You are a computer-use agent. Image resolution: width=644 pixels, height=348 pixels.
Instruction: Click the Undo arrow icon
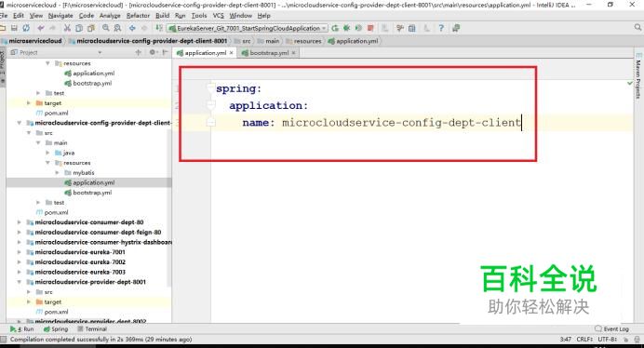(41, 28)
